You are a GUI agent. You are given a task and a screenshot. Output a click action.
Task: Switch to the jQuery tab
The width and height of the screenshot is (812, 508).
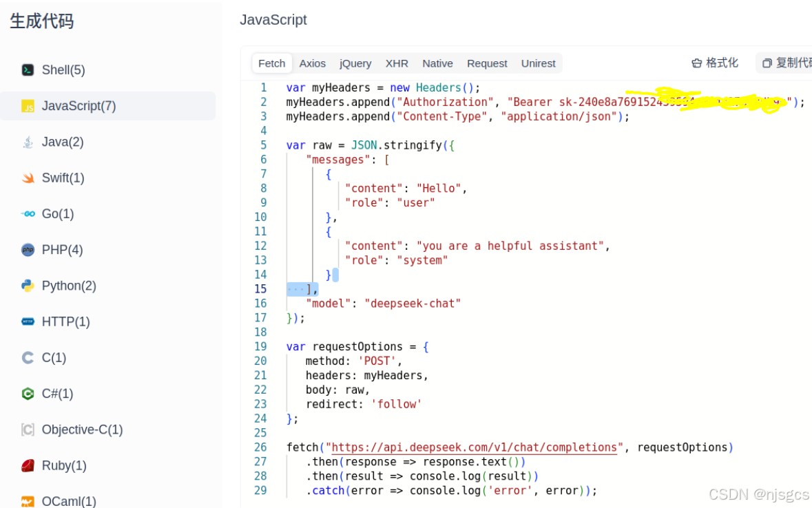pyautogui.click(x=355, y=63)
